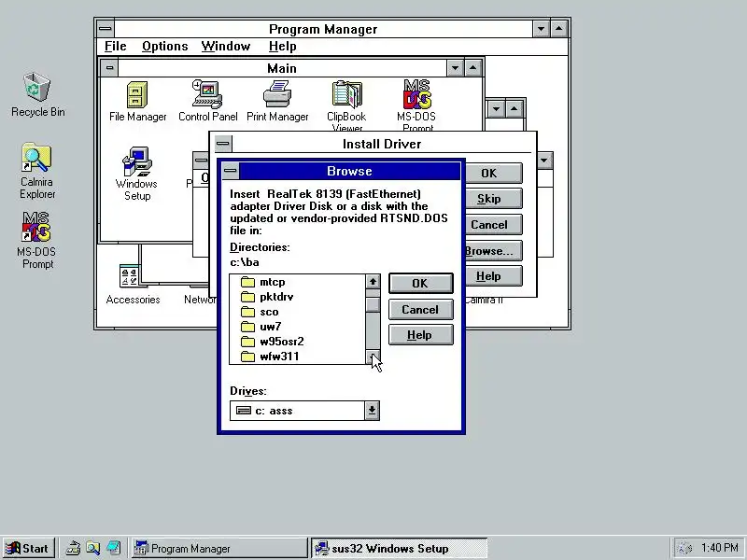Click the sco folder icon
This screenshot has height=560, width=747.
(247, 312)
